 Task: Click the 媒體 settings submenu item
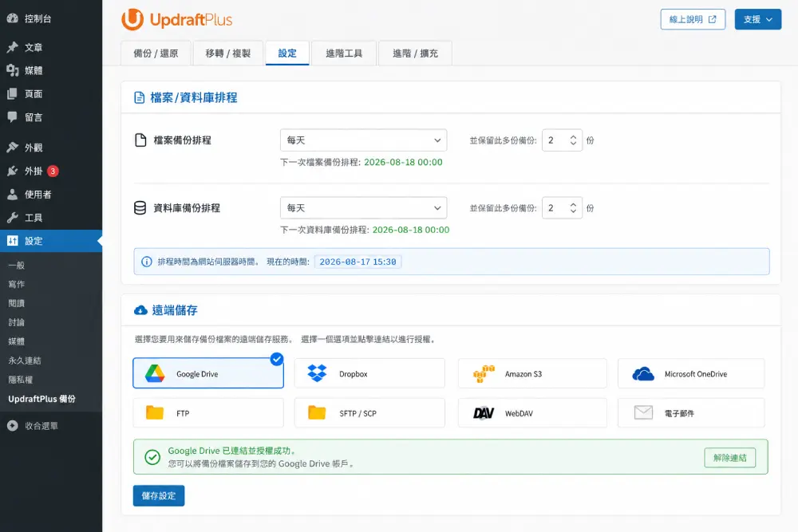16,341
